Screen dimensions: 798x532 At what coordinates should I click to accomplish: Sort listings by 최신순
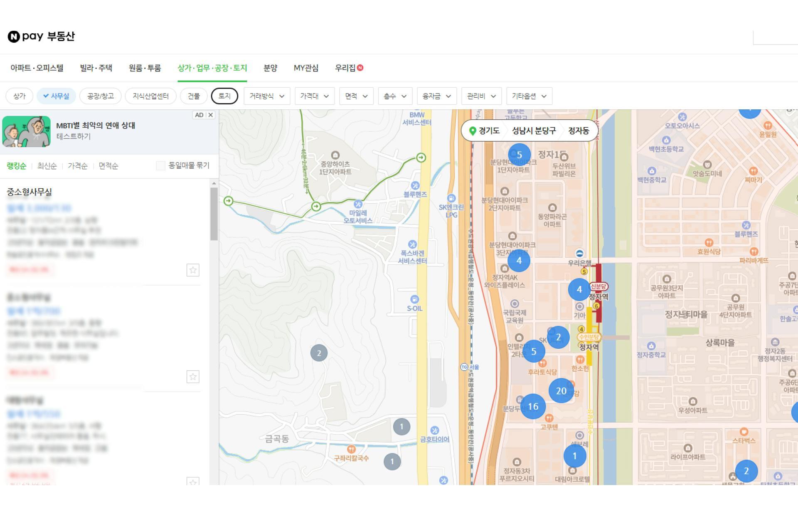pos(47,166)
